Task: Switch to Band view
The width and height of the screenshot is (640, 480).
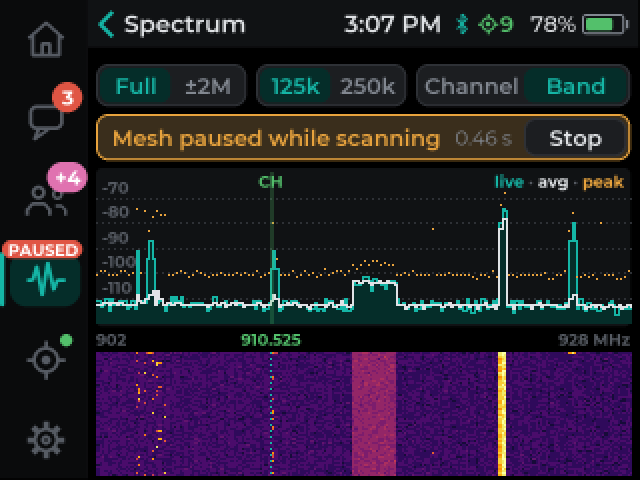Action: (576, 86)
